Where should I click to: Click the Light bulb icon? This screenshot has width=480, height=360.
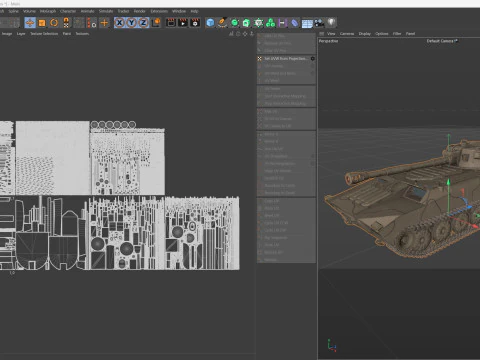[x=331, y=22]
